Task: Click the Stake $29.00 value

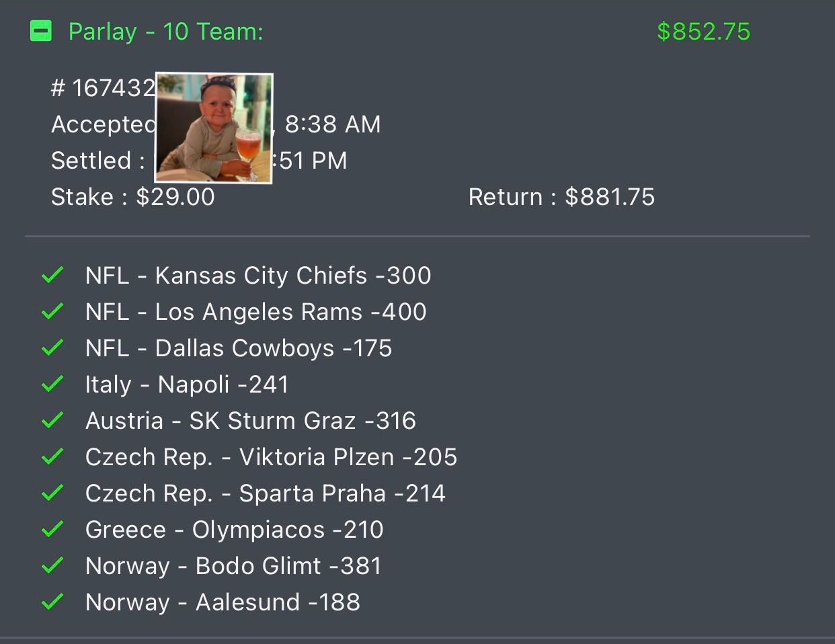Action: pyautogui.click(x=175, y=197)
